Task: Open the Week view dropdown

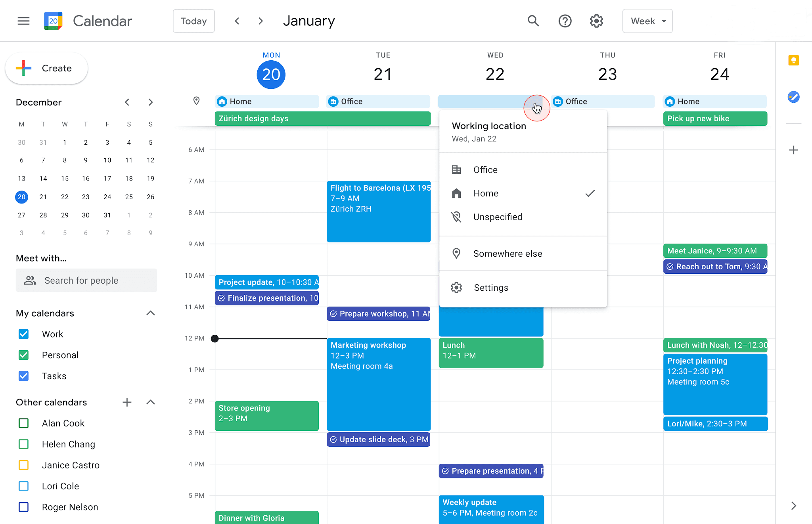Action: pyautogui.click(x=647, y=21)
